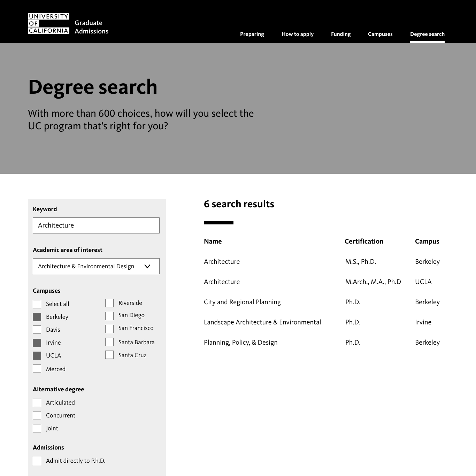476x476 pixels.
Task: Check the Santa Barbara checkbox
Action: tap(109, 342)
